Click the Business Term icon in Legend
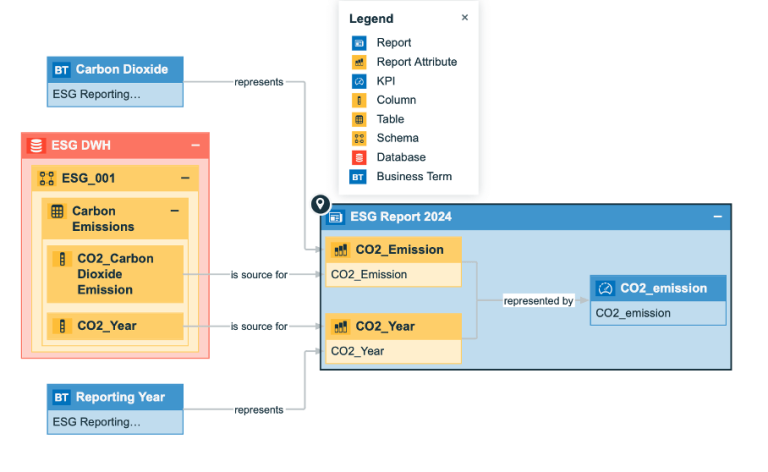 click(x=358, y=177)
